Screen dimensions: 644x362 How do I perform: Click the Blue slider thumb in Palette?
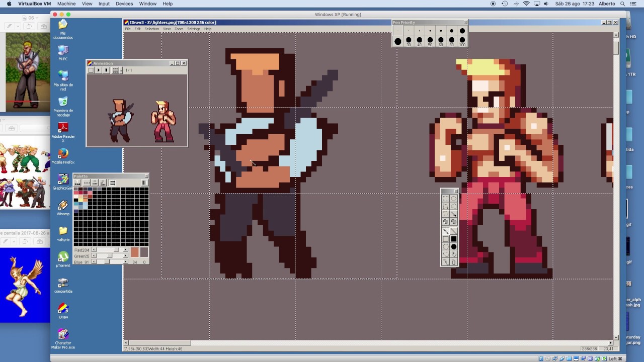[x=107, y=261]
